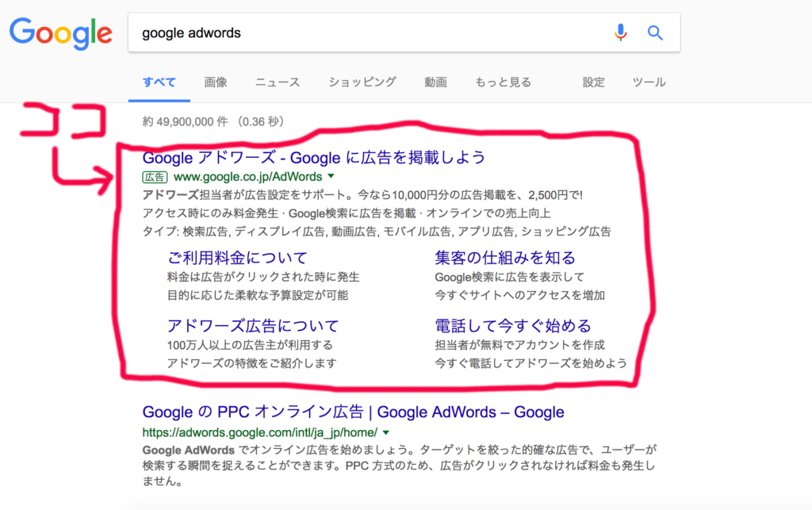
Task: Expand dropdown arrow beside adwords.google.com URL
Action: (385, 433)
